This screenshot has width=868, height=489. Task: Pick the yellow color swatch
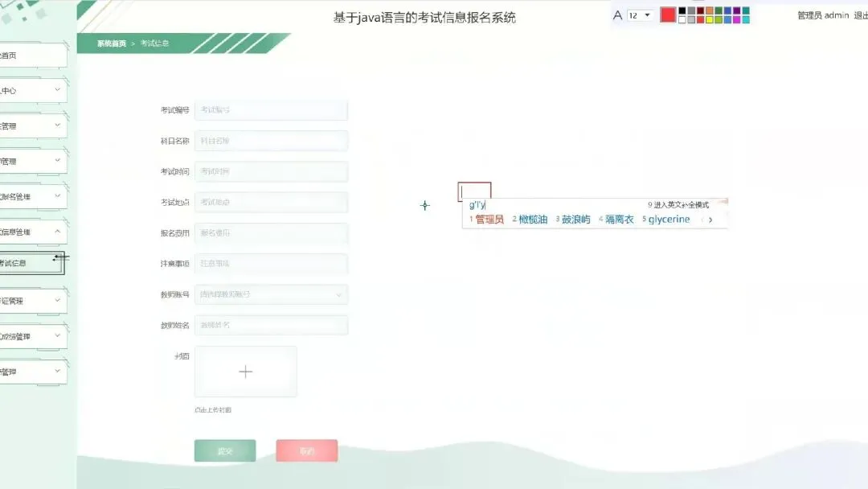(710, 19)
